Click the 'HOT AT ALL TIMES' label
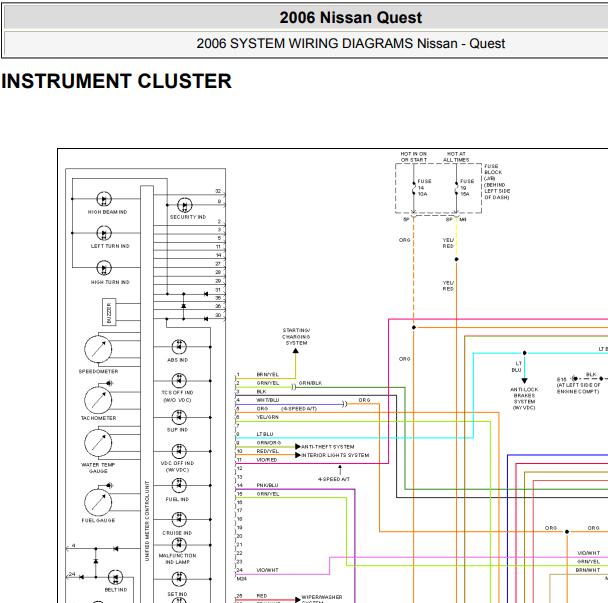 [x=456, y=157]
